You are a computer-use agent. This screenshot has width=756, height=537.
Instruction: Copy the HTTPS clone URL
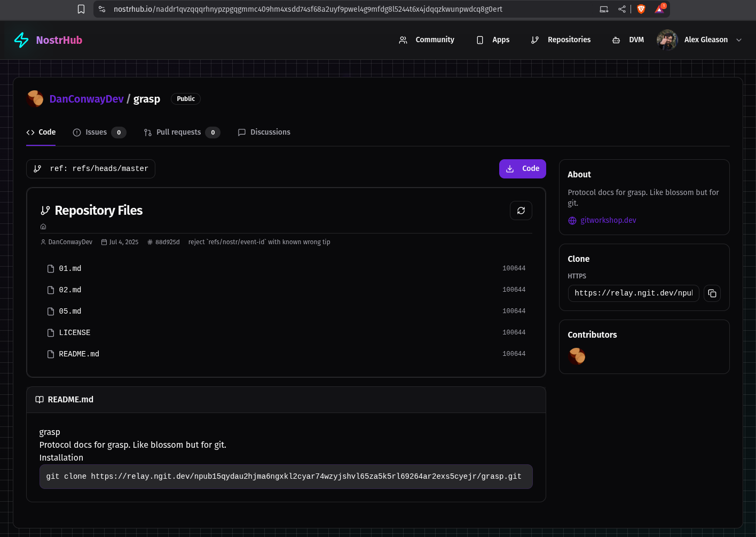coord(712,293)
